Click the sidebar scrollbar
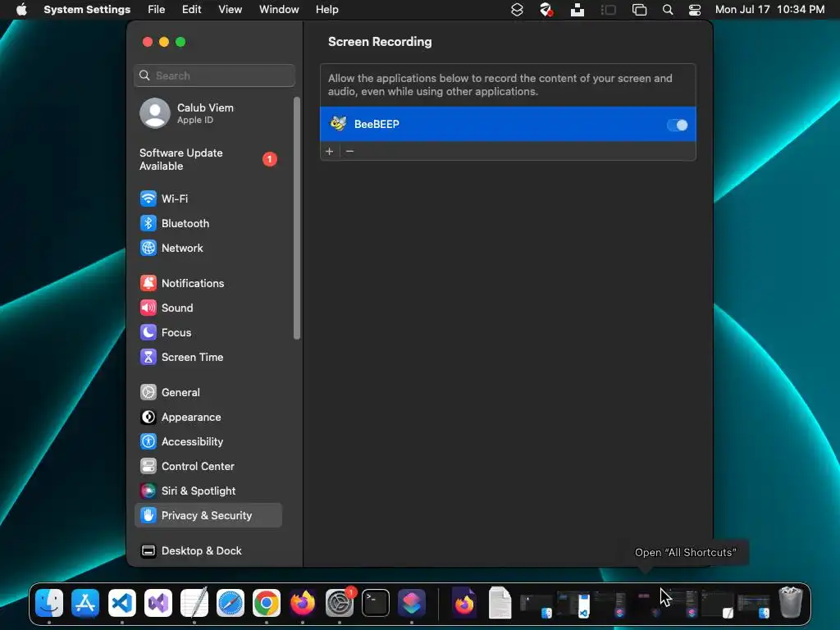Screen dimensions: 840x630 click(297, 218)
